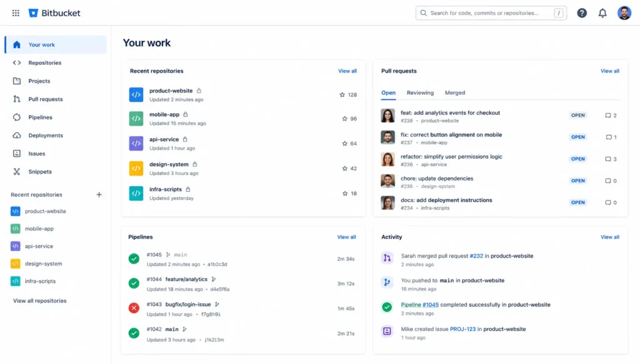Click the yellow design-system repository icon in card
640x364 pixels.
[x=136, y=169]
